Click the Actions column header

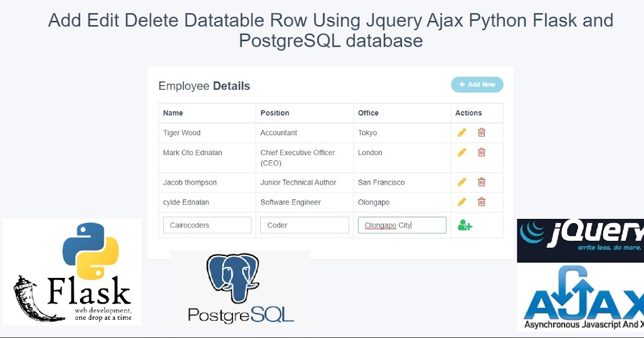point(477,113)
